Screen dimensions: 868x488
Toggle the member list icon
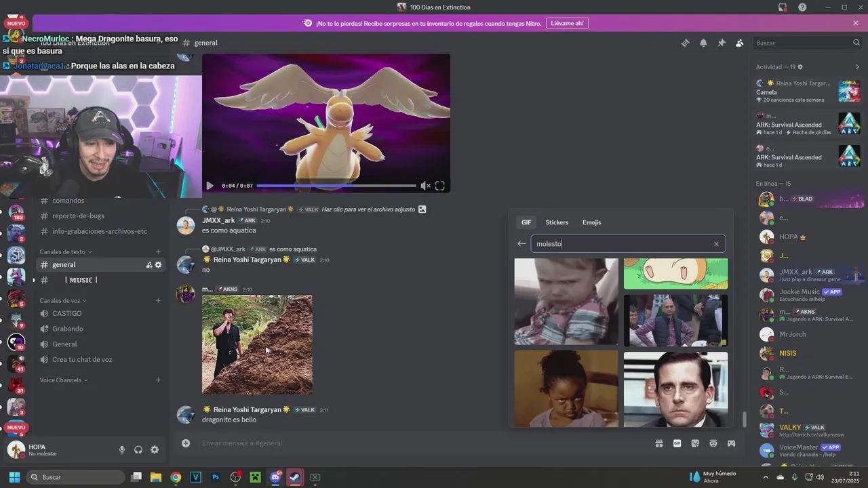coord(740,43)
